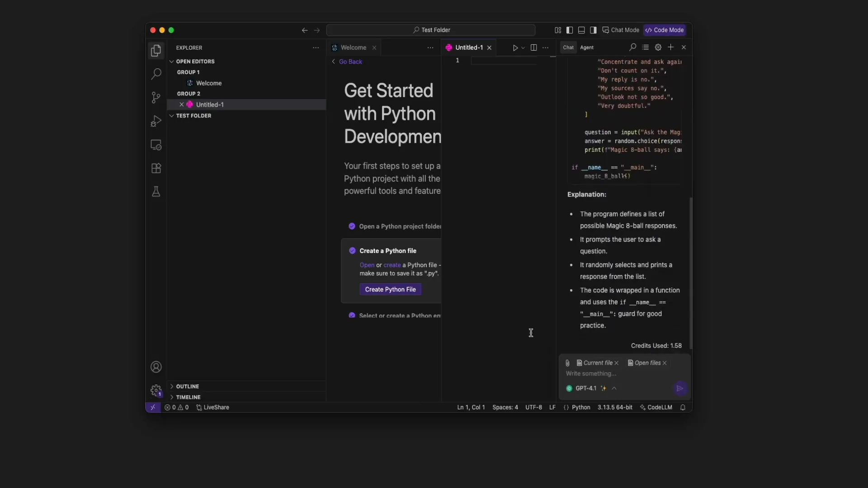The width and height of the screenshot is (868, 488).
Task: Switch to the Untitled-1 editor tab
Action: click(469, 48)
